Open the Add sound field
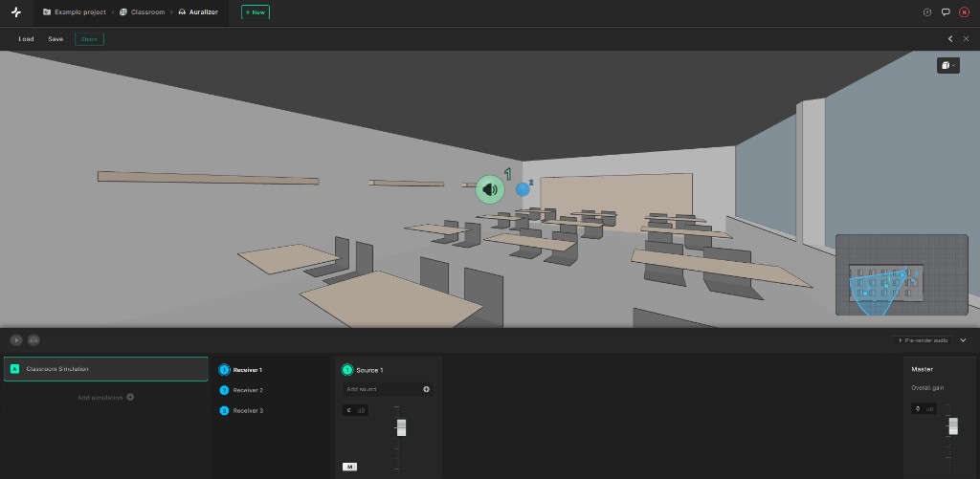This screenshot has height=479, width=980. coord(388,389)
